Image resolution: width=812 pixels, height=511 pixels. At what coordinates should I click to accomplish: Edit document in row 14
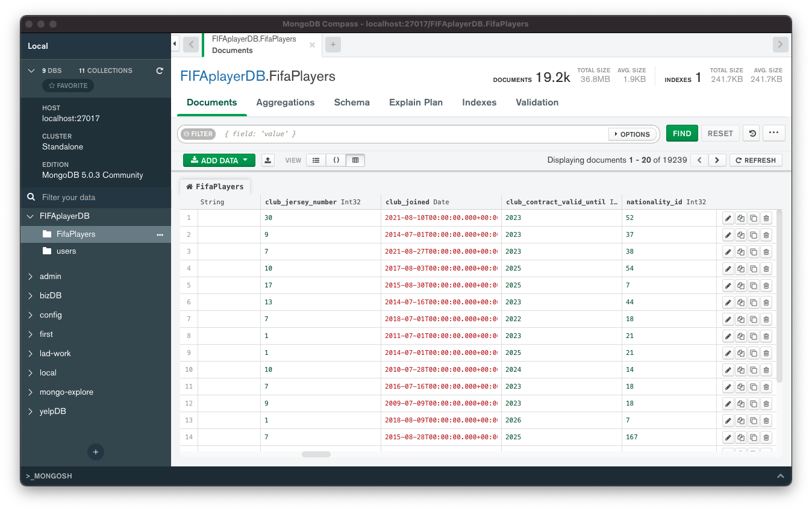(x=728, y=437)
